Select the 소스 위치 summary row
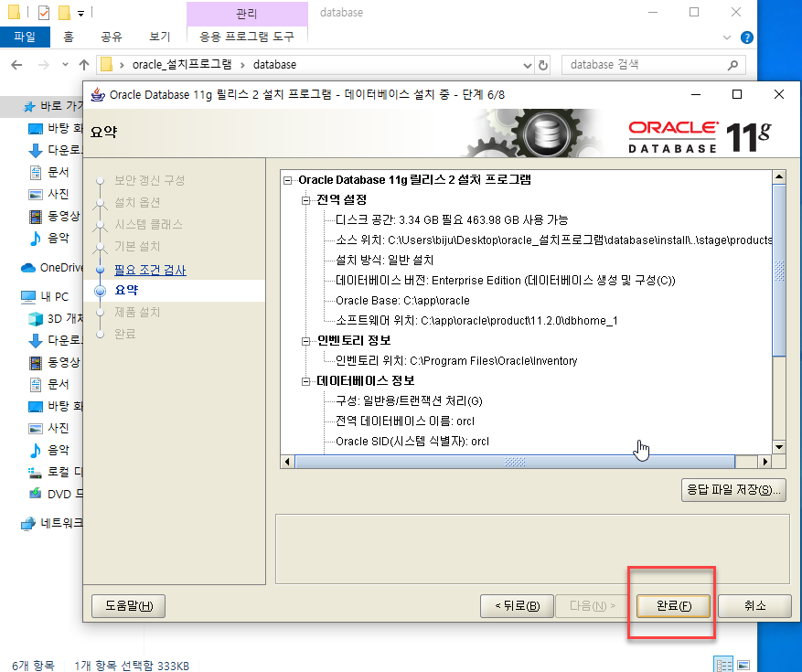Image resolution: width=802 pixels, height=672 pixels. click(553, 240)
